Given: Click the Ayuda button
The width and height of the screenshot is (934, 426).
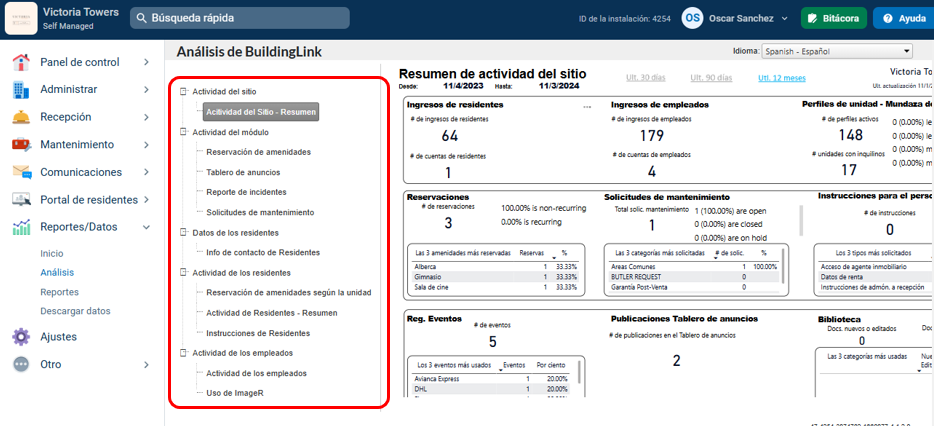Looking at the screenshot, I should [x=904, y=18].
